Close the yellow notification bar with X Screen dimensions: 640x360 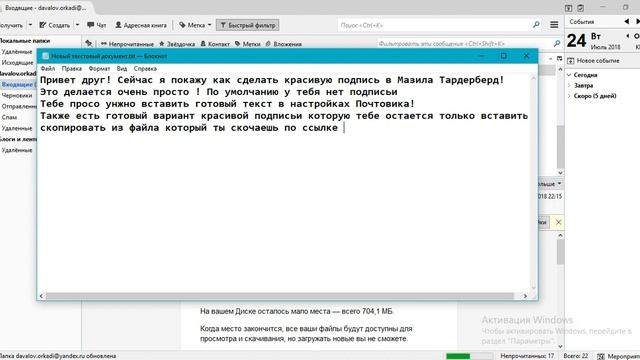click(x=558, y=222)
